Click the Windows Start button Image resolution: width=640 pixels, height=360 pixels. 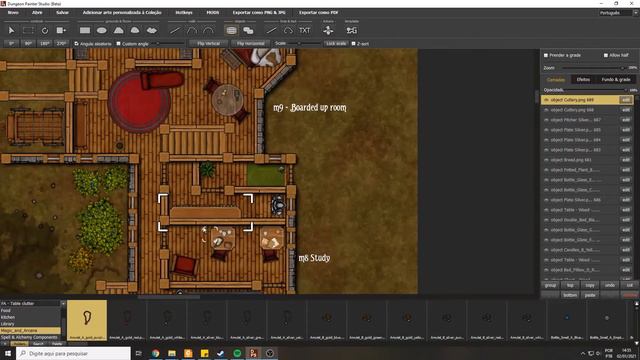pyautogui.click(x=8, y=353)
